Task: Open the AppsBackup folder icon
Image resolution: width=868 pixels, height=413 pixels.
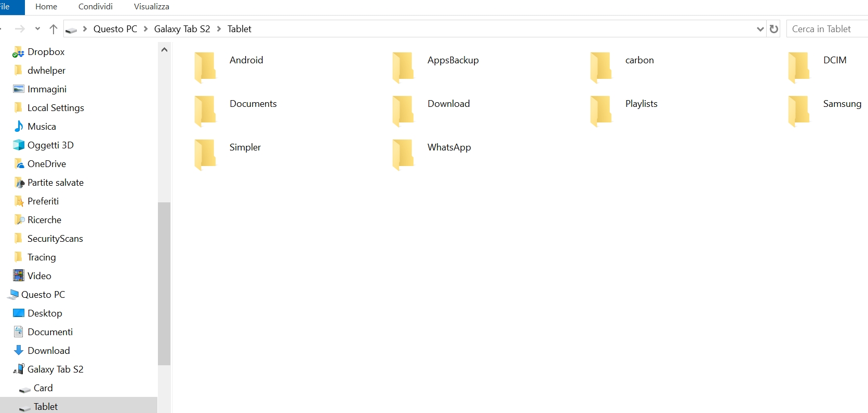Action: click(x=403, y=67)
